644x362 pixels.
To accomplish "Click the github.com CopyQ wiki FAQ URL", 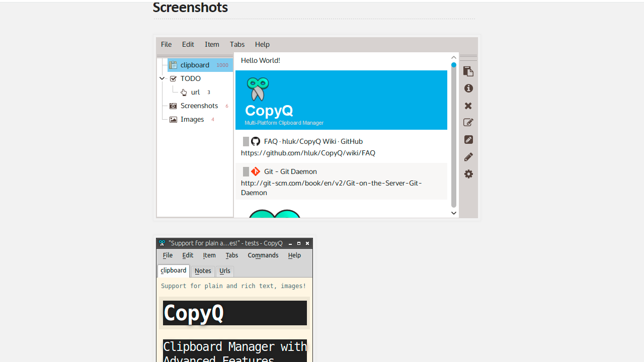I will (308, 153).
